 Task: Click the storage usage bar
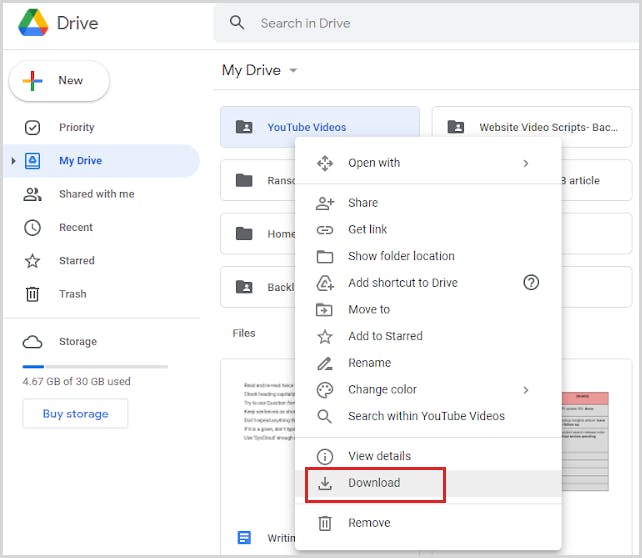coord(95,367)
